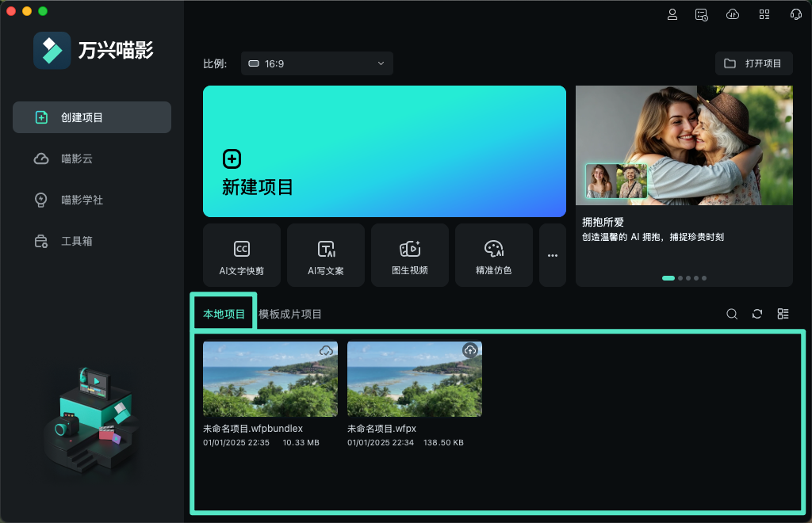Launch the 图生视频 feature
This screenshot has height=523, width=812.
[x=409, y=255]
